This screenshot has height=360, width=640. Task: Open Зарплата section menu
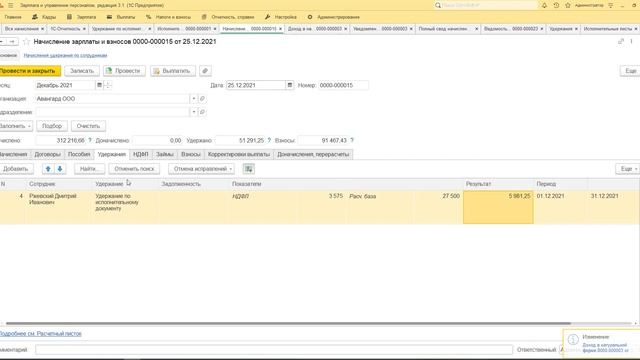click(x=82, y=17)
